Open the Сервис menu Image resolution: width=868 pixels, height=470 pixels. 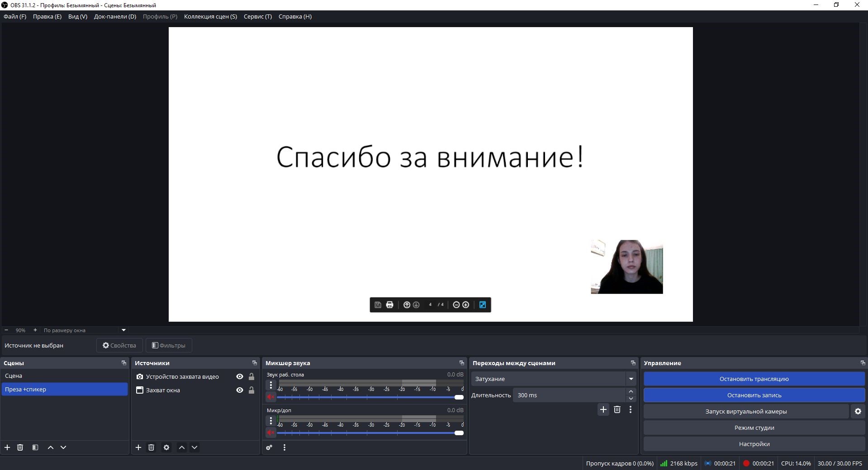(x=257, y=16)
